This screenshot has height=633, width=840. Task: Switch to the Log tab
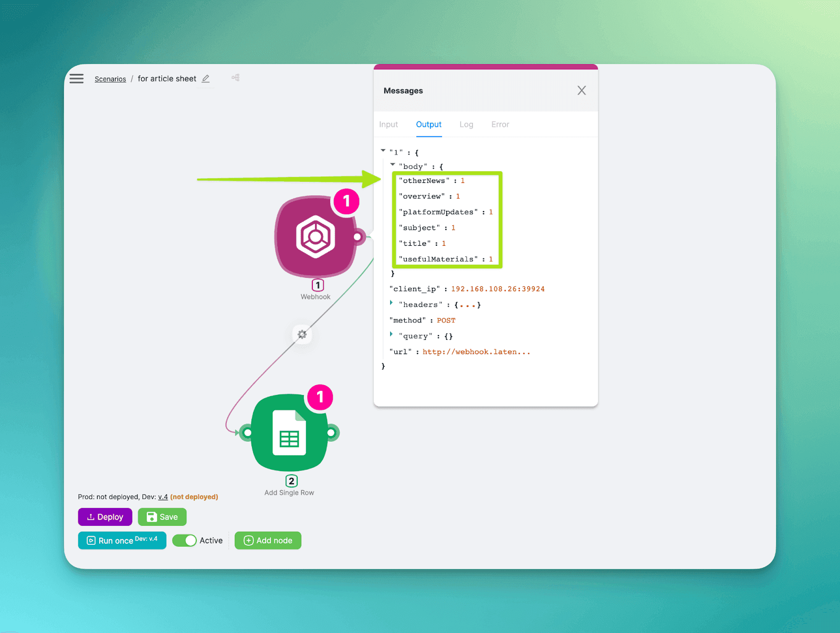(466, 124)
